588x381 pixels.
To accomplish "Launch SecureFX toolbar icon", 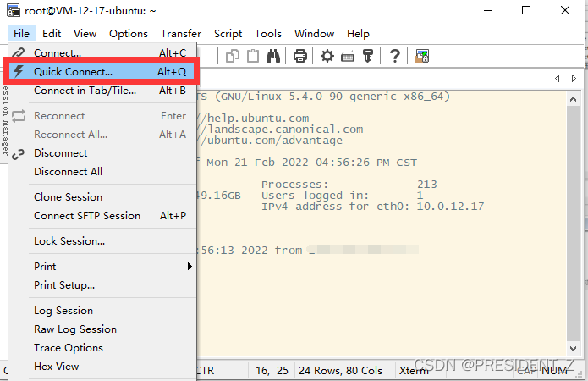I will pyautogui.click(x=422, y=57).
